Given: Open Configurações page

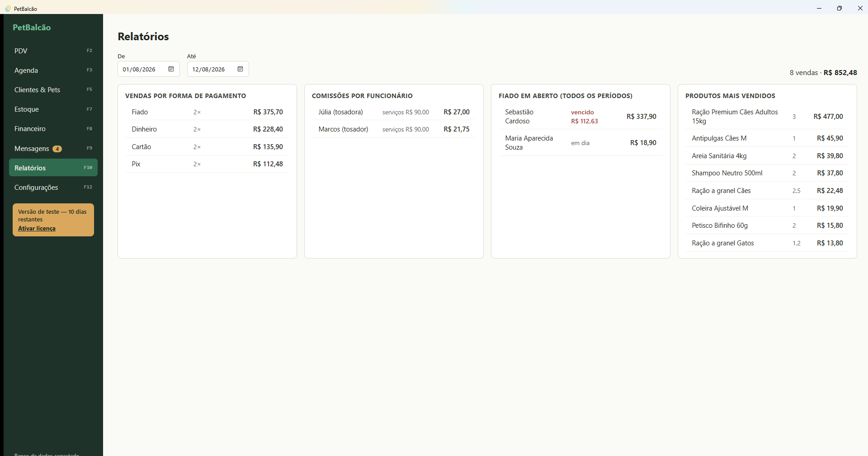Looking at the screenshot, I should (53, 187).
